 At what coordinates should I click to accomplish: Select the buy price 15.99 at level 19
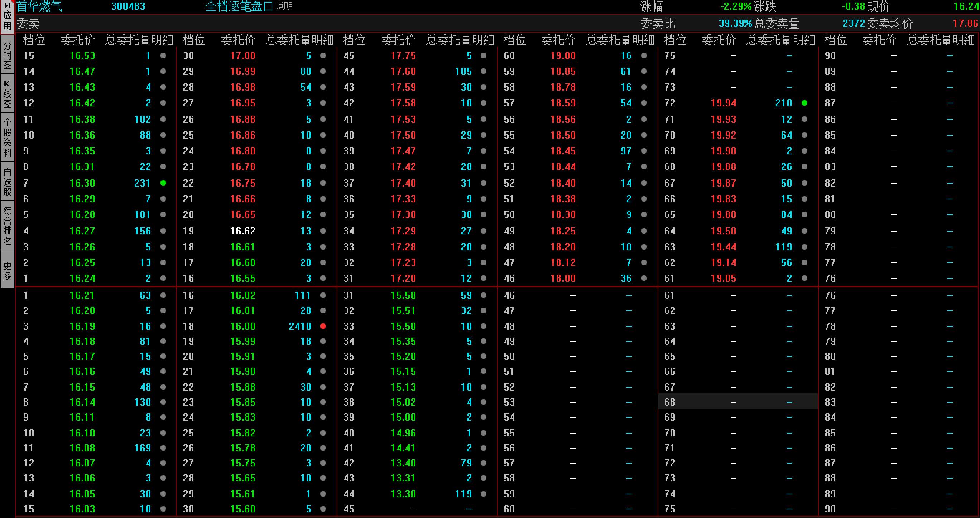[x=243, y=341]
